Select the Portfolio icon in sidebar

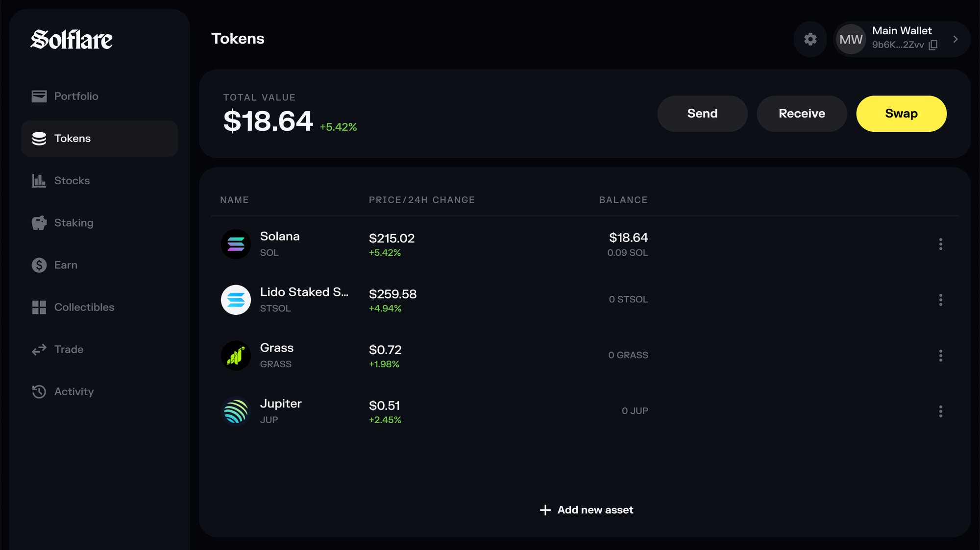[39, 96]
